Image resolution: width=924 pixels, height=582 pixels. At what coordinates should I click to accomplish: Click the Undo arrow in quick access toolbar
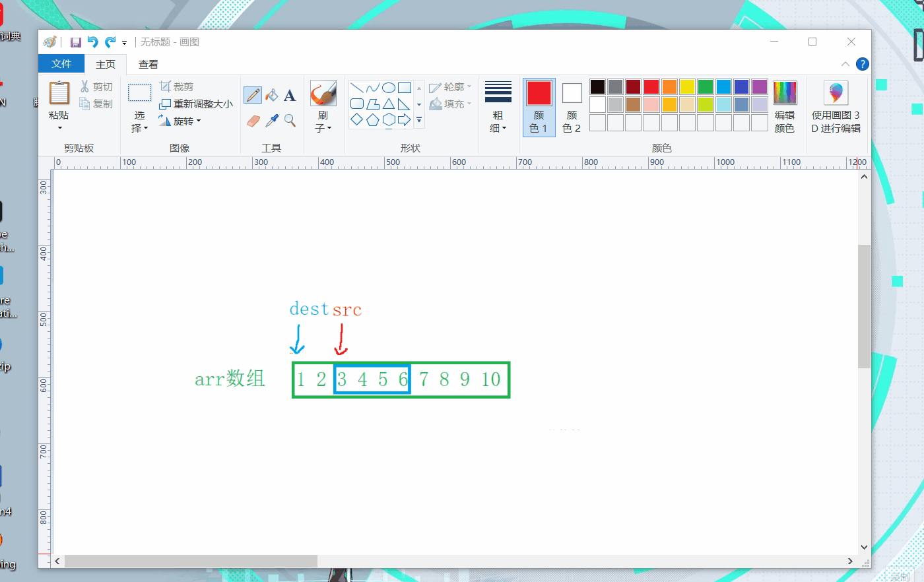[x=93, y=42]
